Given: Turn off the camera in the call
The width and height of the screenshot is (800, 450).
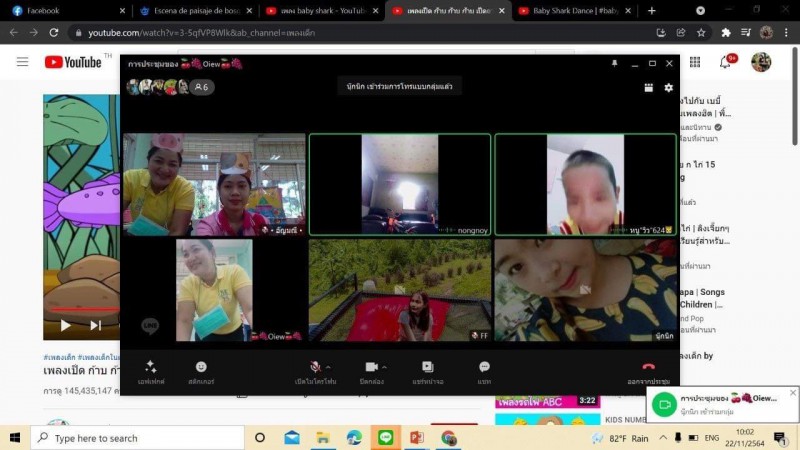Looking at the screenshot, I should click(x=371, y=368).
